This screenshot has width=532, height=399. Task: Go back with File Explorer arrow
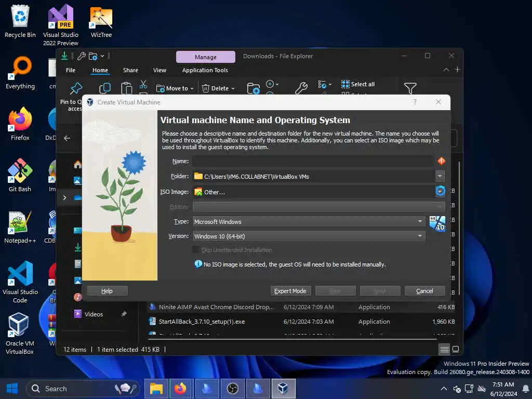point(67,138)
